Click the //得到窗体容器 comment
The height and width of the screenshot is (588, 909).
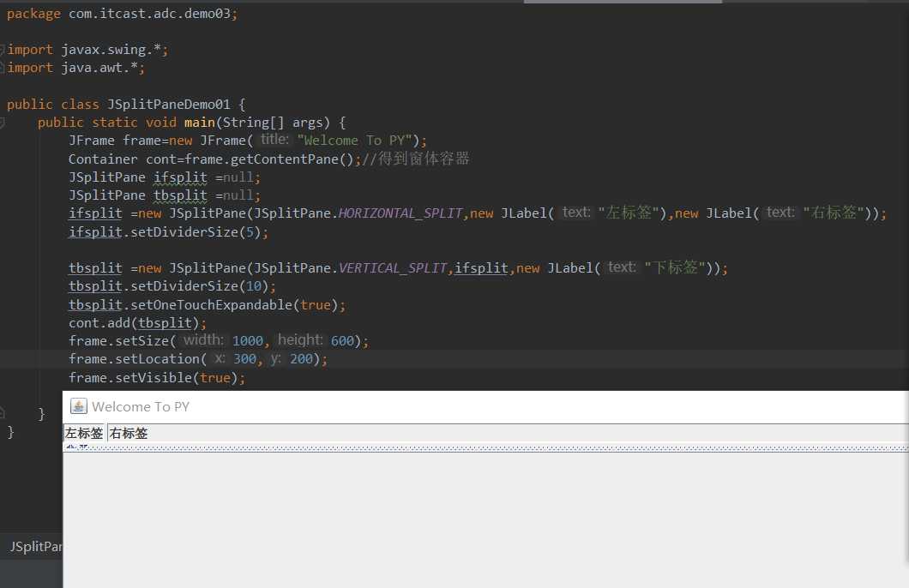click(x=416, y=159)
